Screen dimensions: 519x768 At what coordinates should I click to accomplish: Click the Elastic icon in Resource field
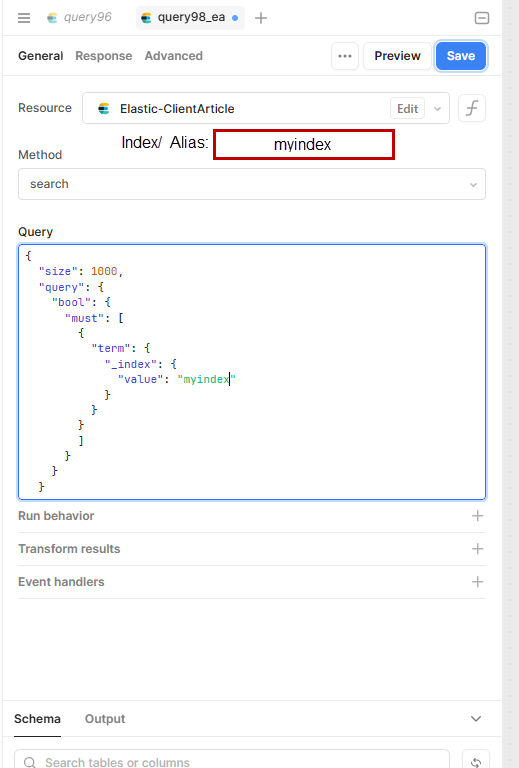(104, 109)
